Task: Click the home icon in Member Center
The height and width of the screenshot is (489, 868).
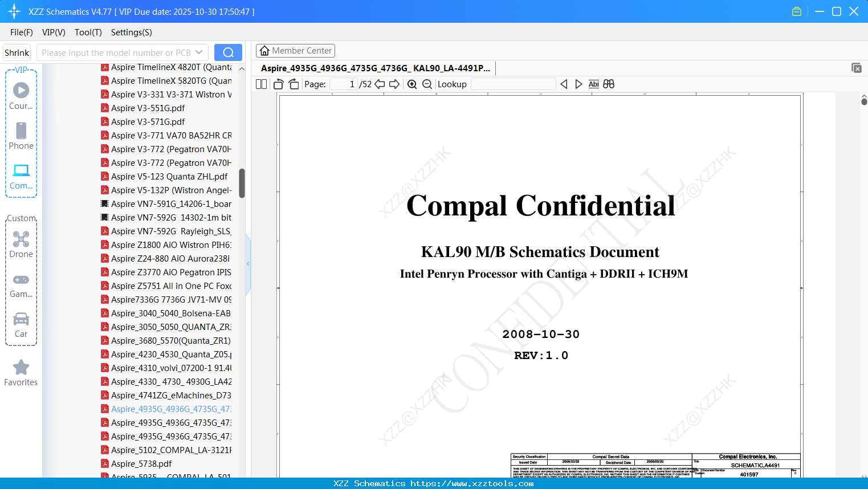Action: tap(264, 51)
